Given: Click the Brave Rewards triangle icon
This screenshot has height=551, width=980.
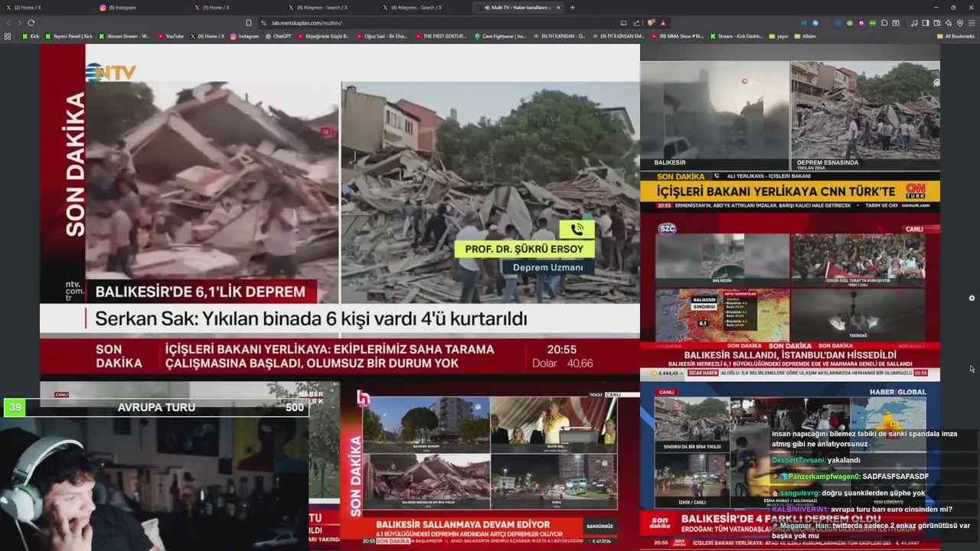Looking at the screenshot, I should (663, 23).
